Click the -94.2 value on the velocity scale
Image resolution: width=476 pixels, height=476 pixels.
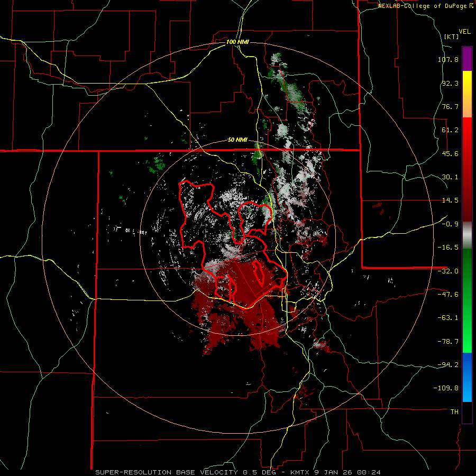coord(448,365)
